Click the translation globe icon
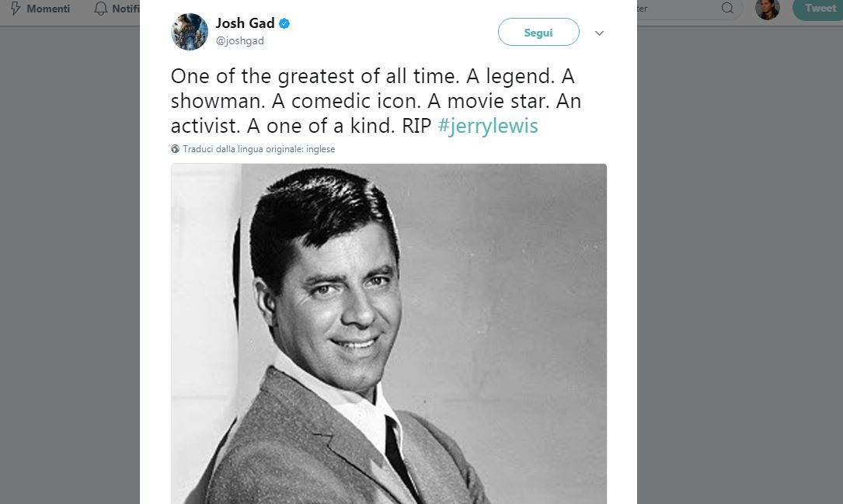Viewport: 843px width, 504px height. (175, 148)
